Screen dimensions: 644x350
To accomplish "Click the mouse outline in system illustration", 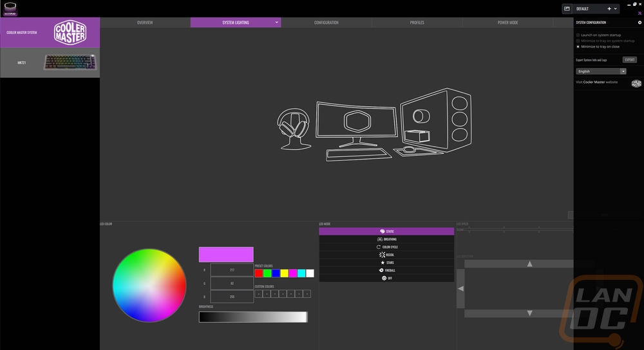I will pos(409,150).
